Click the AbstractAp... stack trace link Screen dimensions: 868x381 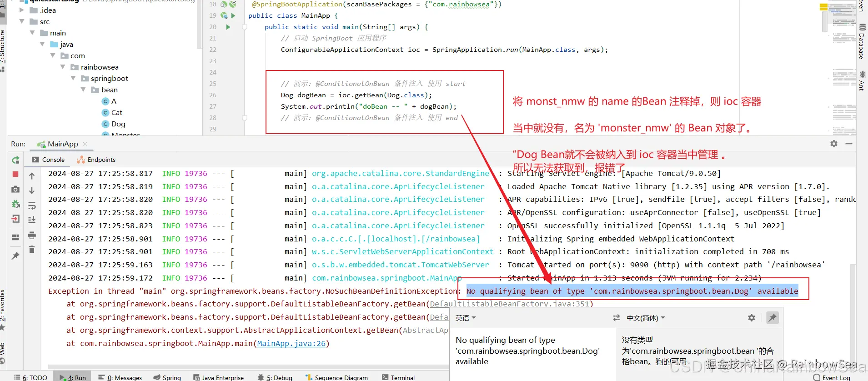click(x=426, y=330)
